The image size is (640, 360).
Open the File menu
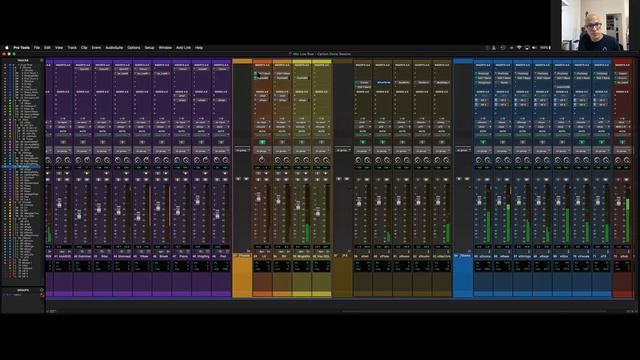pos(37,48)
